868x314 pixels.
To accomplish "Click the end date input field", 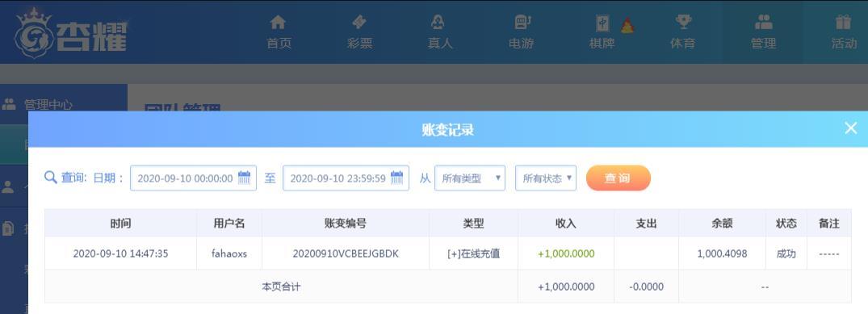I will [346, 178].
